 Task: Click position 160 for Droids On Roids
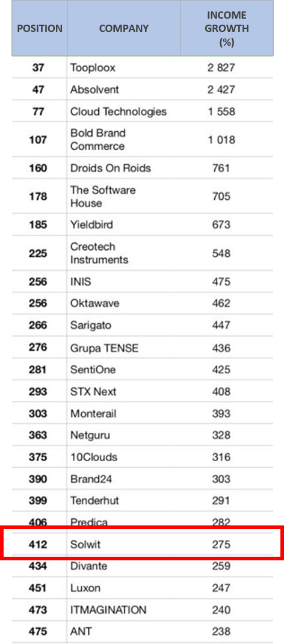point(38,168)
